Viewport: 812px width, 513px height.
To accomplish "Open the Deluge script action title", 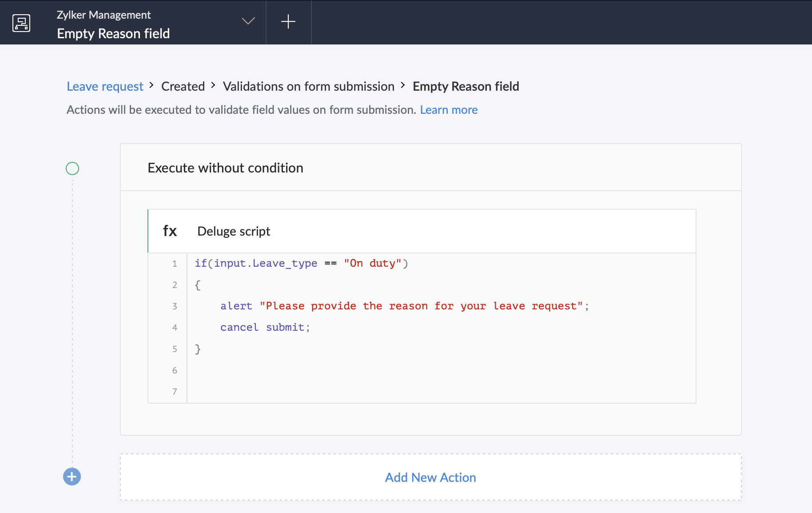I will pyautogui.click(x=234, y=231).
